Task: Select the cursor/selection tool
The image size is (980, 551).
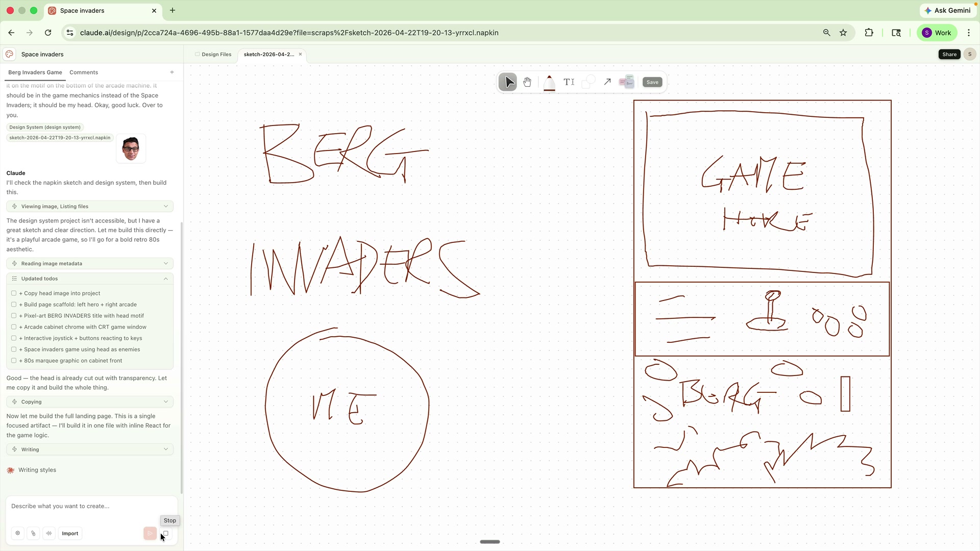Action: click(508, 82)
